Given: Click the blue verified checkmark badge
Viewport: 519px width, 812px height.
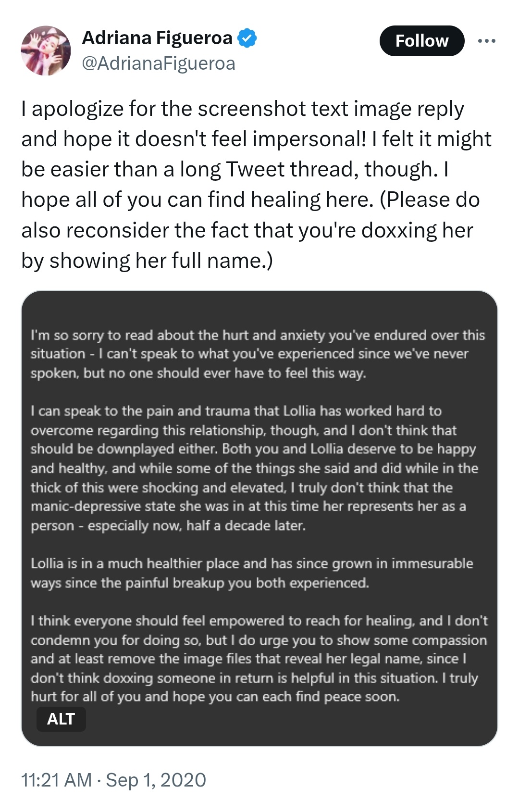Looking at the screenshot, I should 247,38.
